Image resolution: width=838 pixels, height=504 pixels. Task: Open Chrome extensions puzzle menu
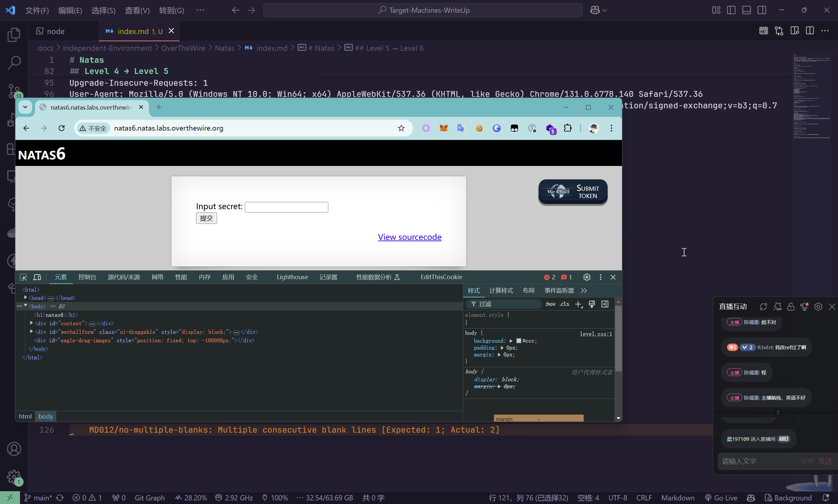click(x=568, y=128)
